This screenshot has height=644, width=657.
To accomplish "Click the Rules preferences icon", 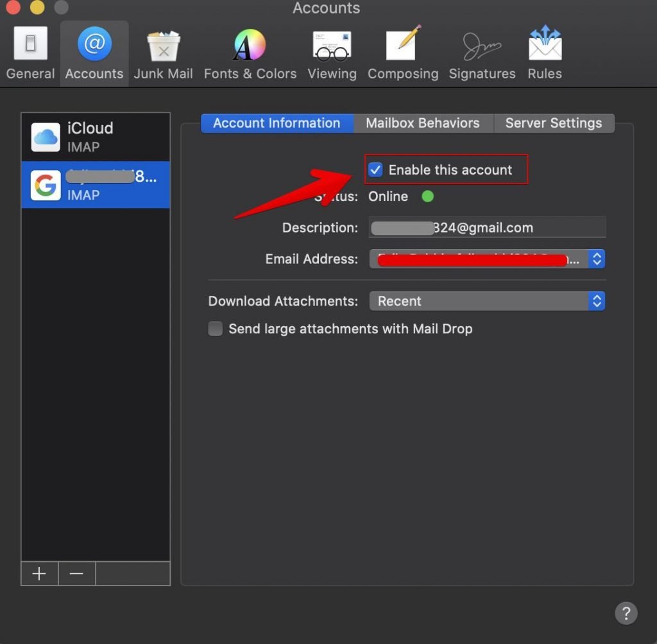I will pyautogui.click(x=545, y=46).
